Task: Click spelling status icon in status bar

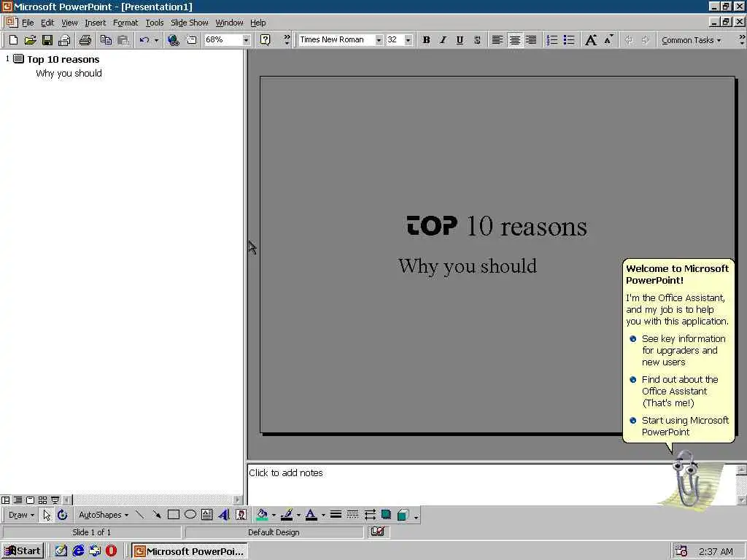Action: point(378,532)
